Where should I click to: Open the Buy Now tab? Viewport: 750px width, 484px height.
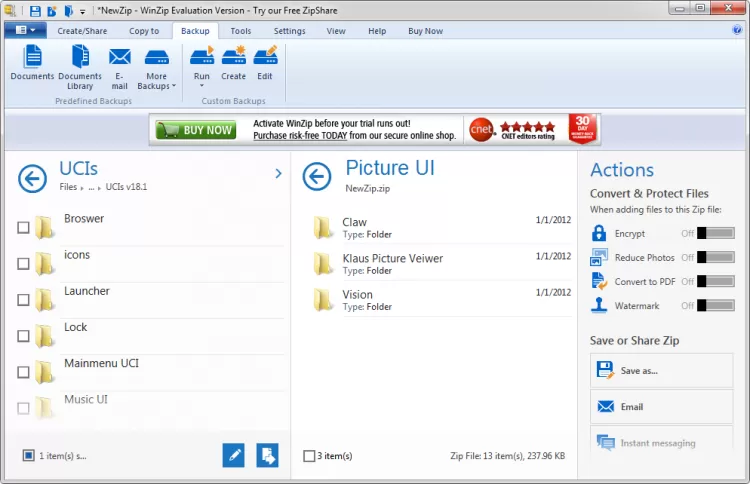(x=425, y=31)
